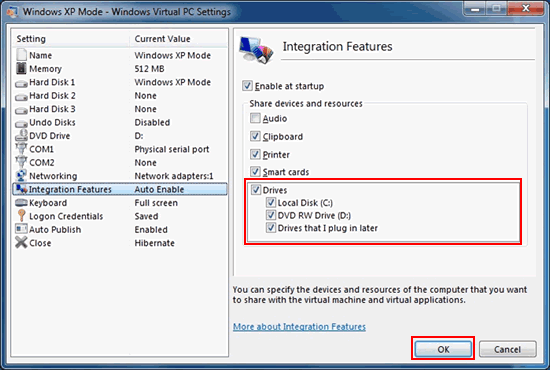This screenshot has width=550, height=370.
Task: Click the COM1 serial port icon
Action: (21, 149)
